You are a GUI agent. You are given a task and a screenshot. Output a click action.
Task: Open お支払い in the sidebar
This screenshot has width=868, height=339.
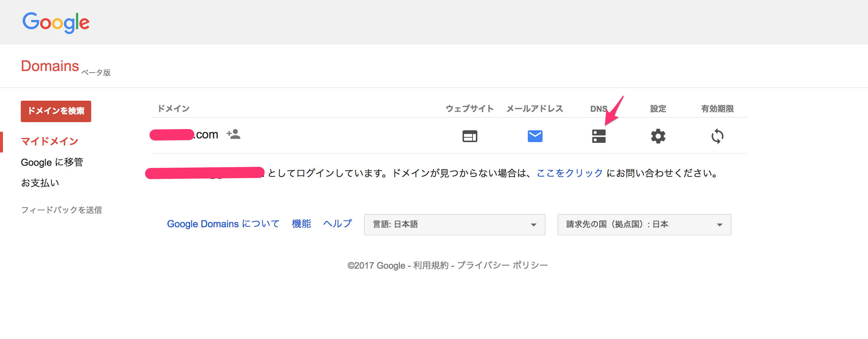(40, 183)
